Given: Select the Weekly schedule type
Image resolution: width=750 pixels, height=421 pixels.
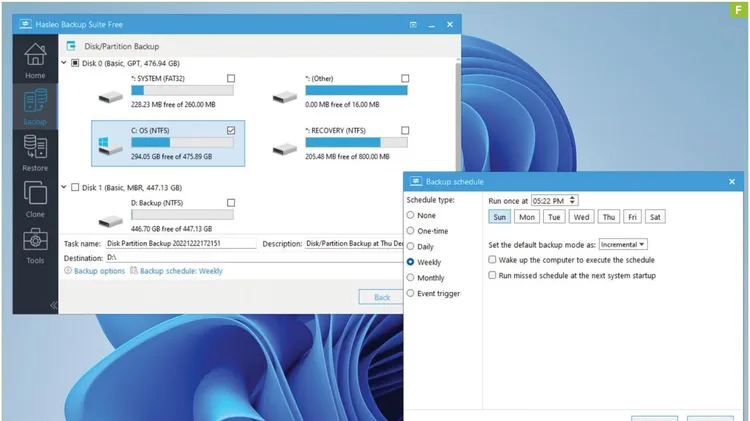Looking at the screenshot, I should pos(410,262).
